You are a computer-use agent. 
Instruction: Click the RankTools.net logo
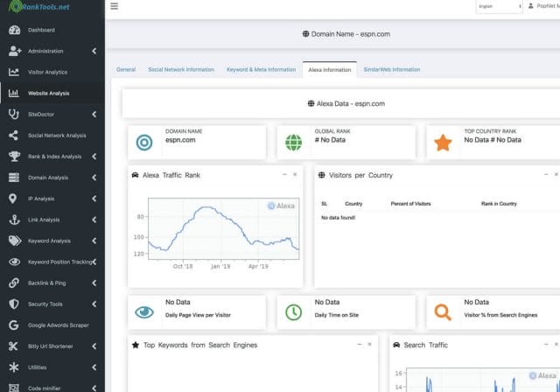(42, 8)
